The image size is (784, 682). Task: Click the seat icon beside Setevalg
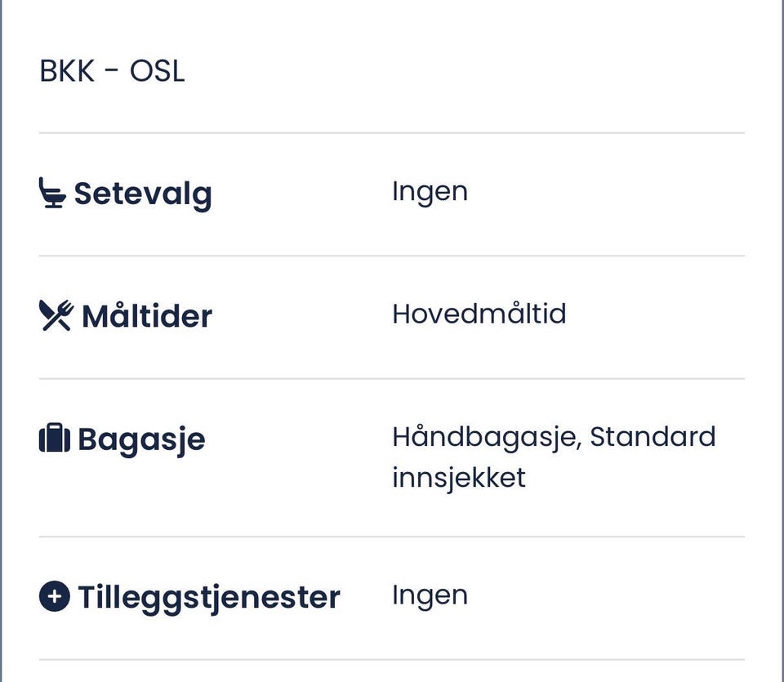53,194
